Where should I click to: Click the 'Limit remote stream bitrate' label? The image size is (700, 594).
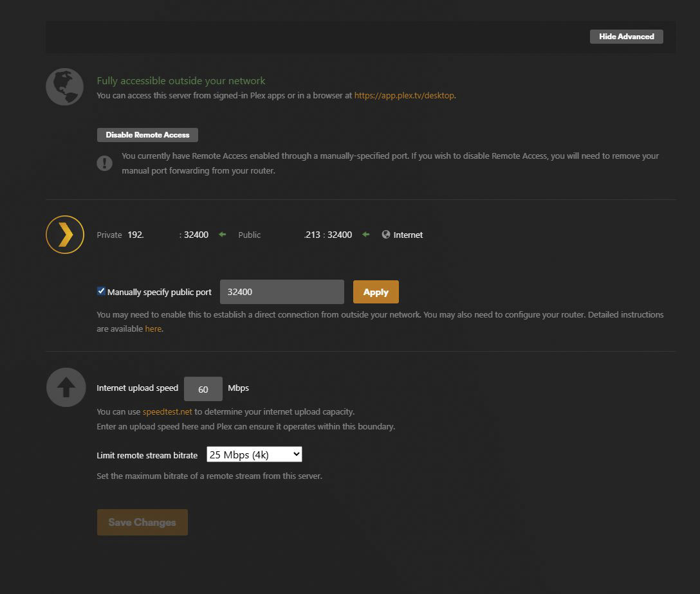(147, 455)
